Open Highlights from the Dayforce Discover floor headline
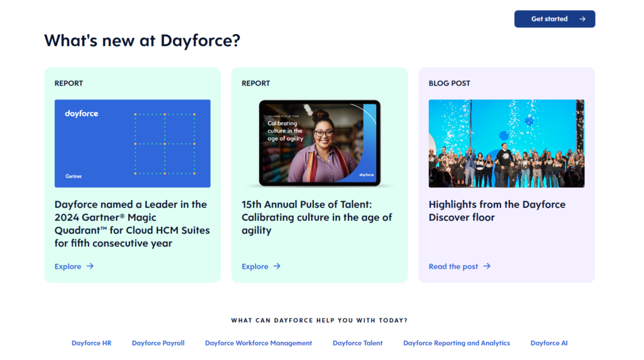The image size is (644, 360). [x=497, y=211]
